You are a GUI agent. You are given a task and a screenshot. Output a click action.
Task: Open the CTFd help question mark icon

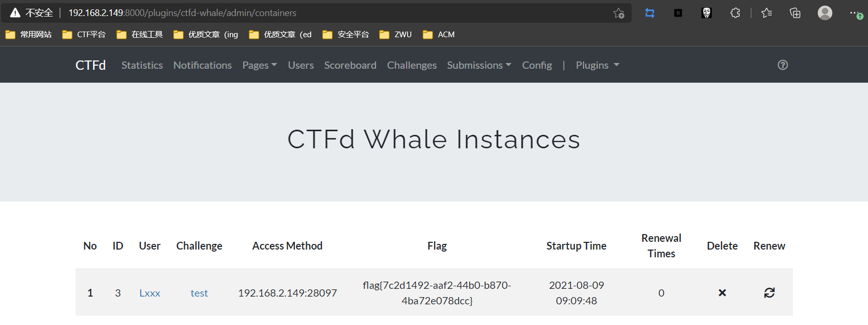(783, 65)
